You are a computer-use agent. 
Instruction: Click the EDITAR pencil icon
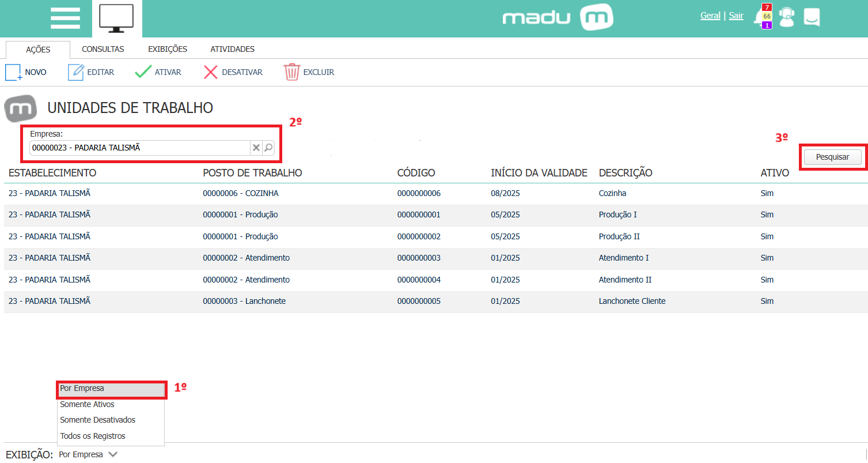click(x=76, y=72)
